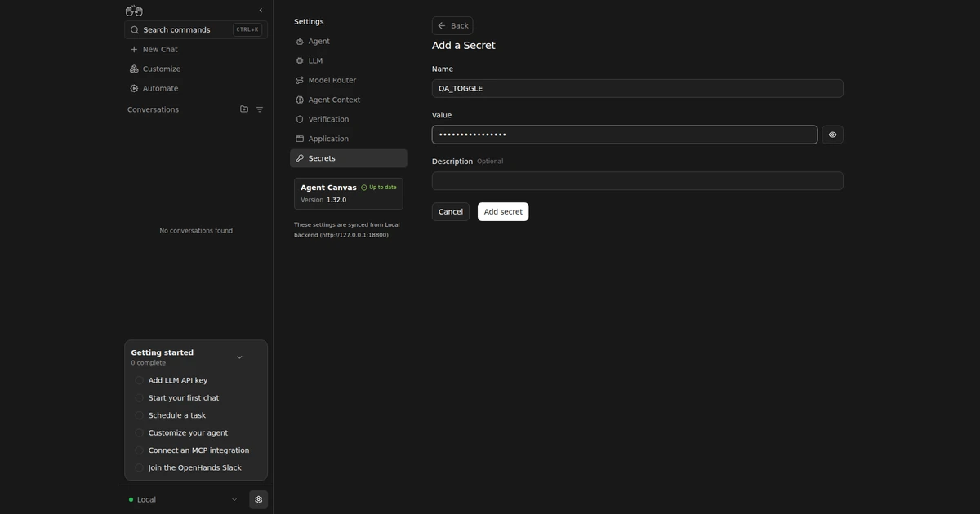Click the settings gear icon

coord(259,499)
